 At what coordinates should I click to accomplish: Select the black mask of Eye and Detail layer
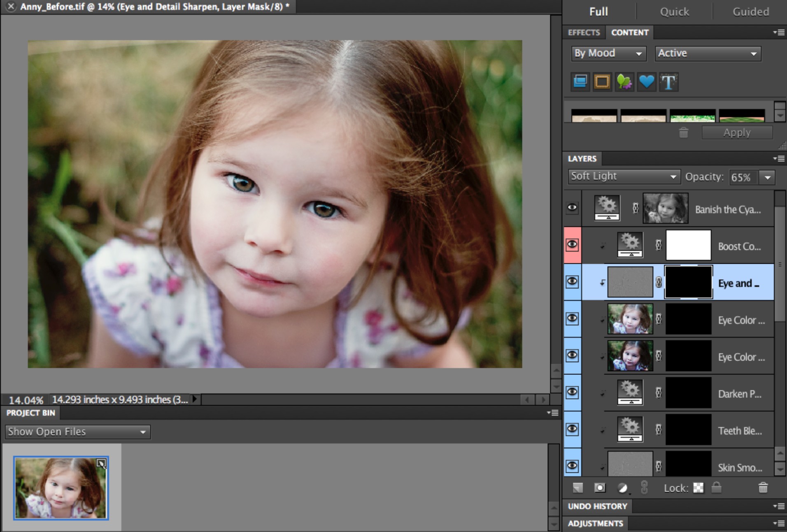coord(688,282)
